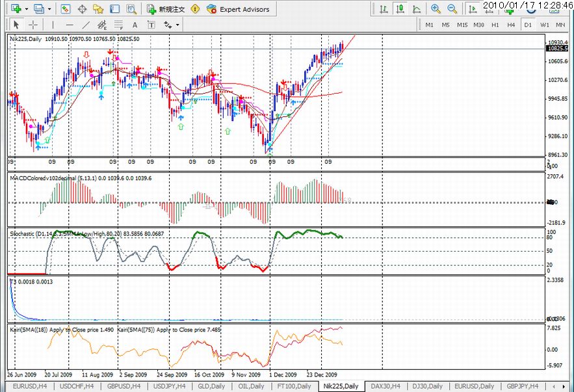Click the Stochastic indicator label
The width and height of the screenshot is (574, 392).
pyautogui.click(x=86, y=233)
